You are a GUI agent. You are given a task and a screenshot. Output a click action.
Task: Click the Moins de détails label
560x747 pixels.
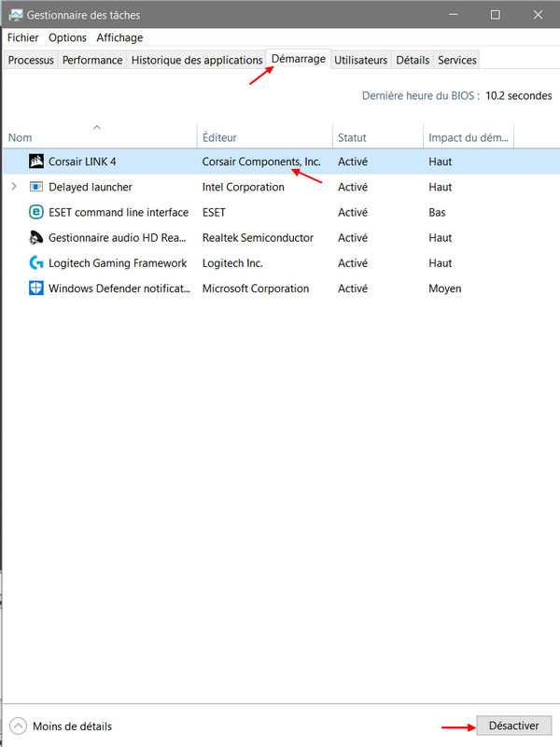[73, 726]
